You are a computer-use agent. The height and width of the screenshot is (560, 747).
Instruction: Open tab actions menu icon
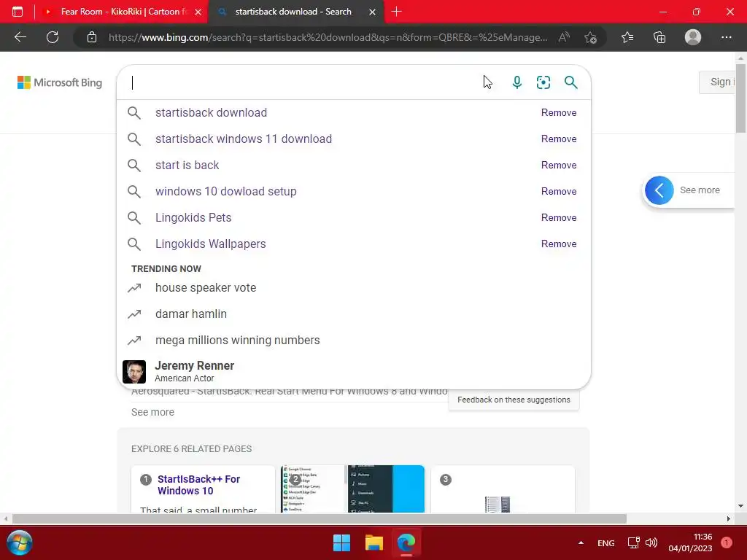(18, 12)
